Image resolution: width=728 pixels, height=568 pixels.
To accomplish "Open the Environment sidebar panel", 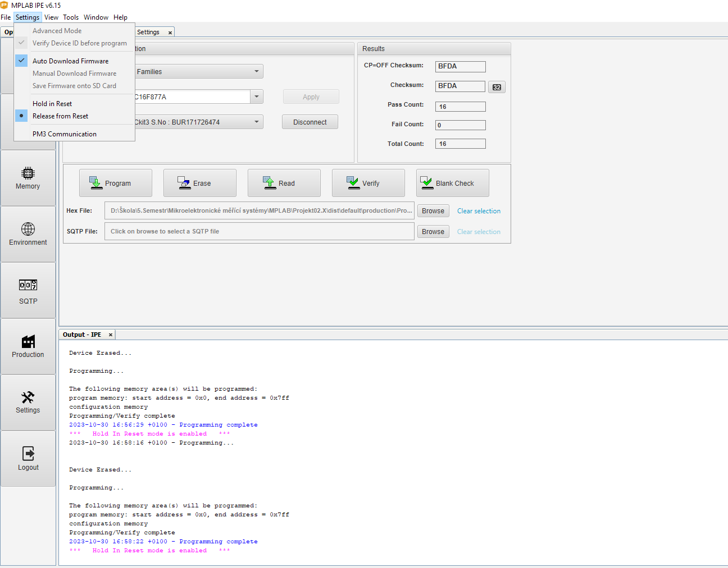I will 28,234.
